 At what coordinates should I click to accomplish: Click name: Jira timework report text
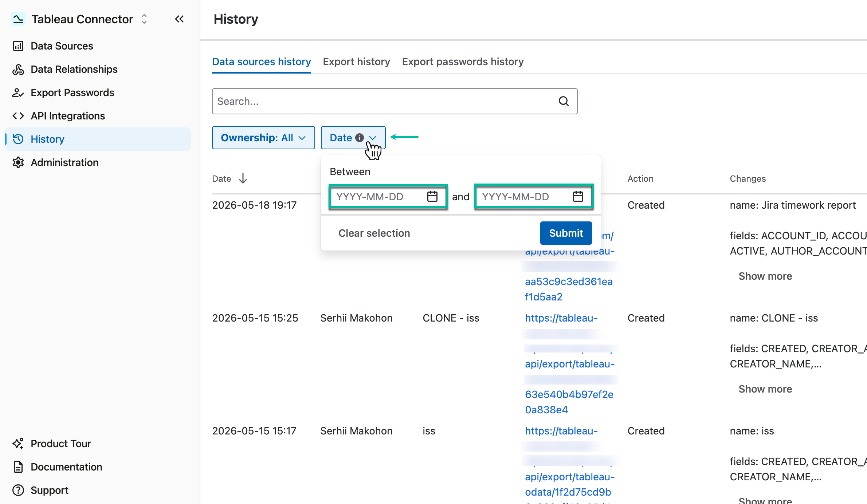(x=793, y=205)
